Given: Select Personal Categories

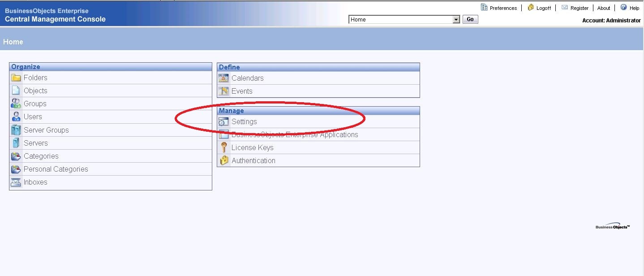Looking at the screenshot, I should [16, 169].
